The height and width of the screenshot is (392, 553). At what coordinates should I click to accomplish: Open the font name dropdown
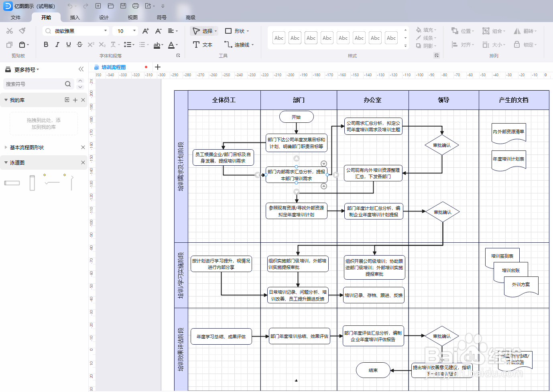click(106, 31)
